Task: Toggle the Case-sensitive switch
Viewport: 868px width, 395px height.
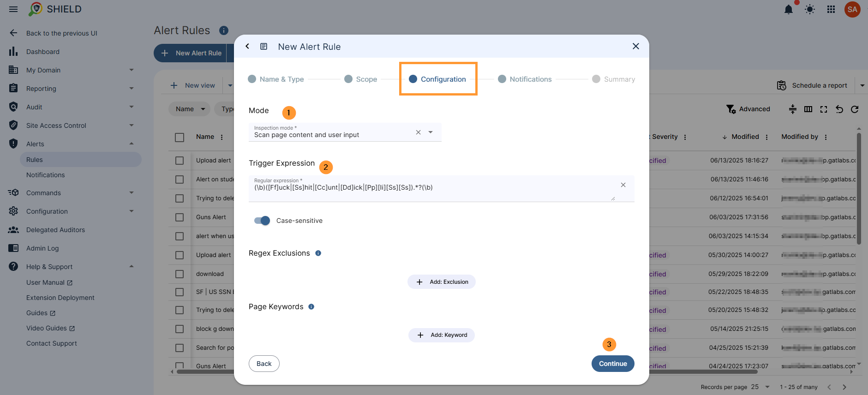Action: pos(262,221)
